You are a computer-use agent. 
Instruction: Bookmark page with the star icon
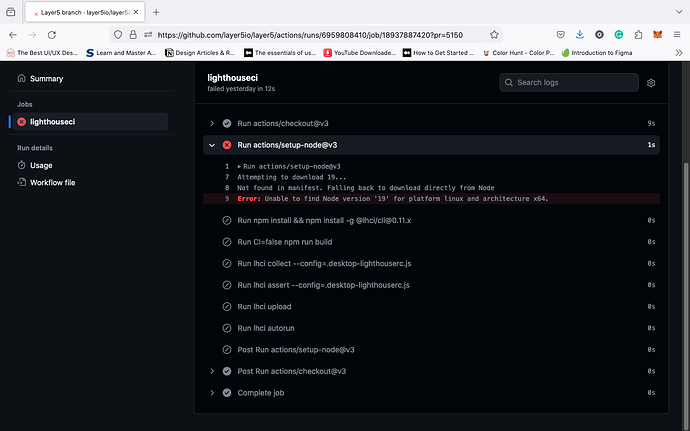pyautogui.click(x=494, y=35)
